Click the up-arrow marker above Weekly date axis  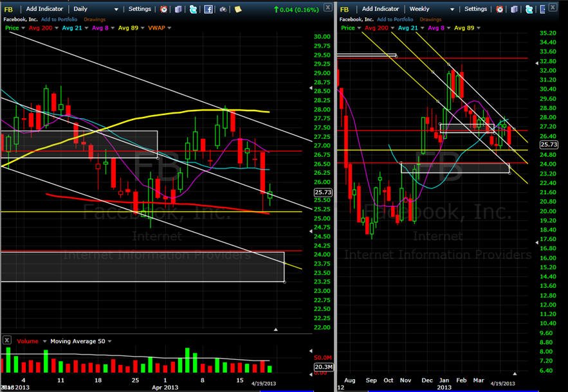coord(515,373)
